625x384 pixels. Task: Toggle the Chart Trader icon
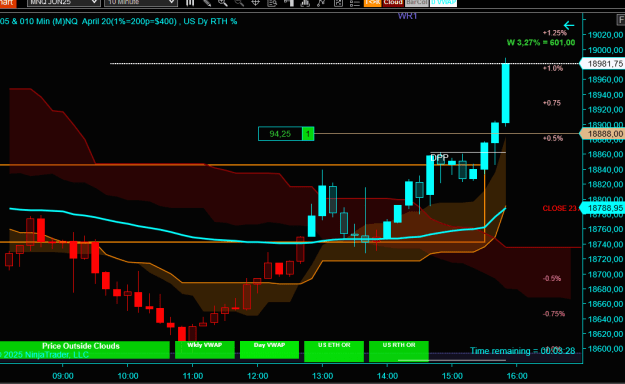289,2
